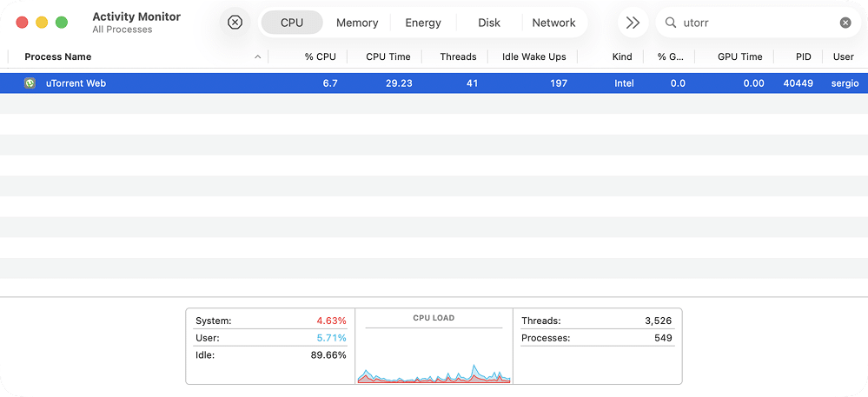Image resolution: width=868 pixels, height=397 pixels.
Task: Sort by the PID column header
Action: pos(803,56)
